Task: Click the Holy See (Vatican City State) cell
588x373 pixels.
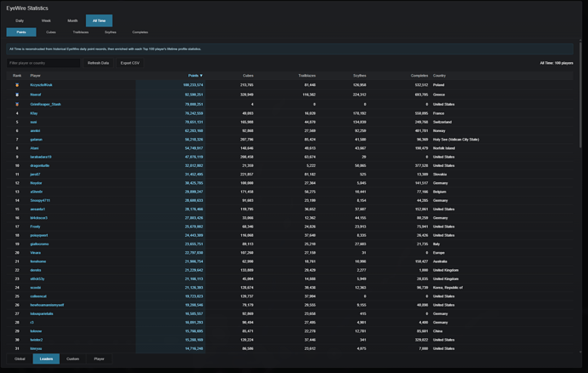Action: point(456,140)
